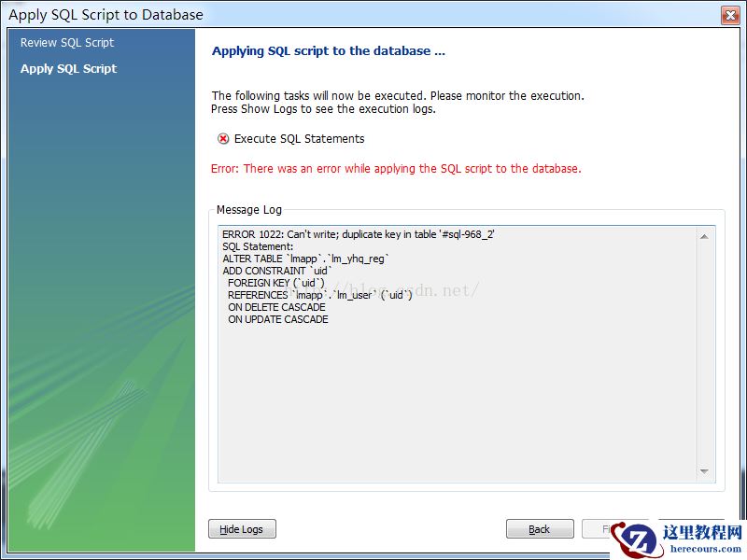Click the red error message text

click(x=396, y=169)
